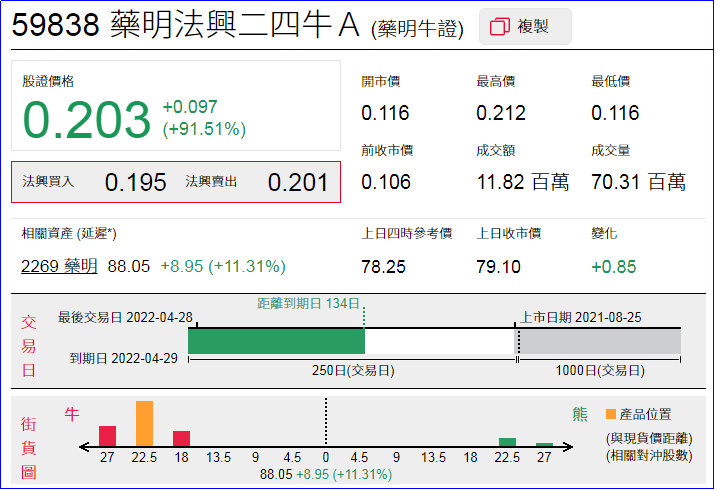Select the 法興賣出 ask price 0.201
Screen dimensions: 715x490
(x=297, y=182)
